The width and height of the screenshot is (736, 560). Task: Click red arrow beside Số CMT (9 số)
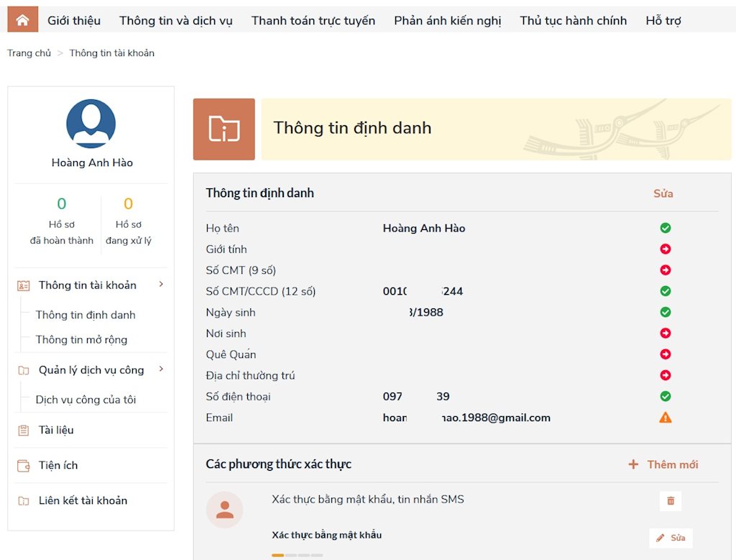[x=665, y=270]
